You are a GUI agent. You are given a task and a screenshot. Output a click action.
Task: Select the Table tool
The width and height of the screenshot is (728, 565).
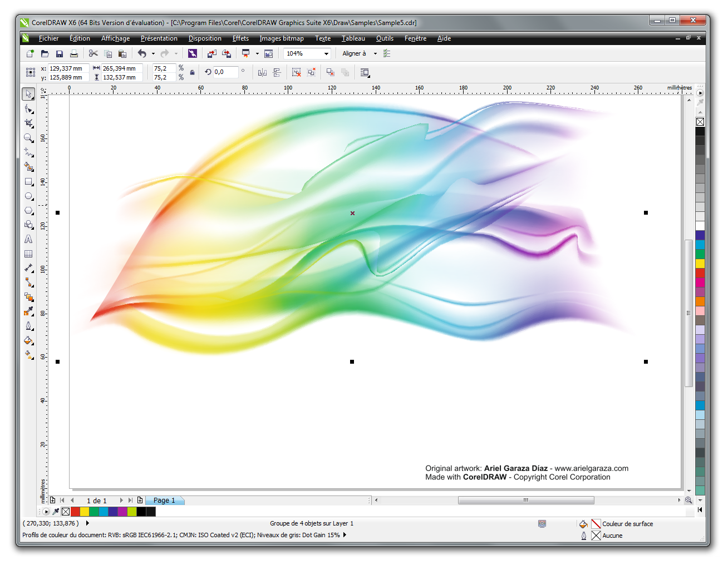[x=28, y=254]
